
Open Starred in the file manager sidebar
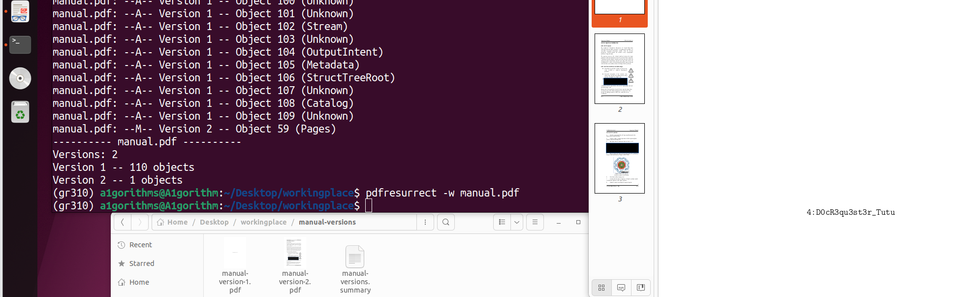pos(142,264)
